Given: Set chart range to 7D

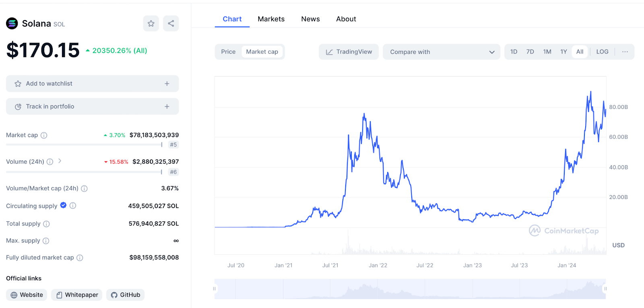Looking at the screenshot, I should point(530,52).
